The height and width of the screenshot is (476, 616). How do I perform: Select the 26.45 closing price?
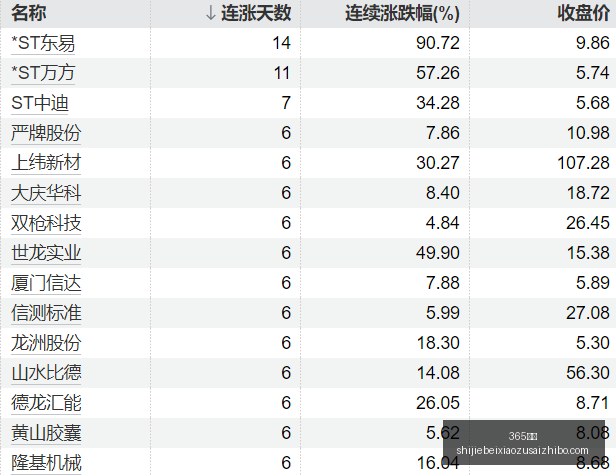[588, 223]
